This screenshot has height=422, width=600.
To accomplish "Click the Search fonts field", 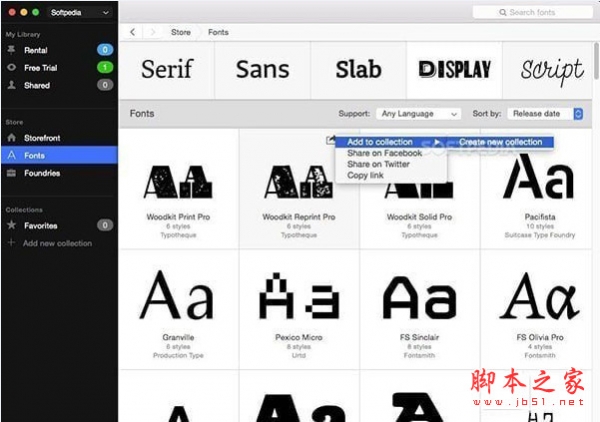I will click(x=532, y=12).
